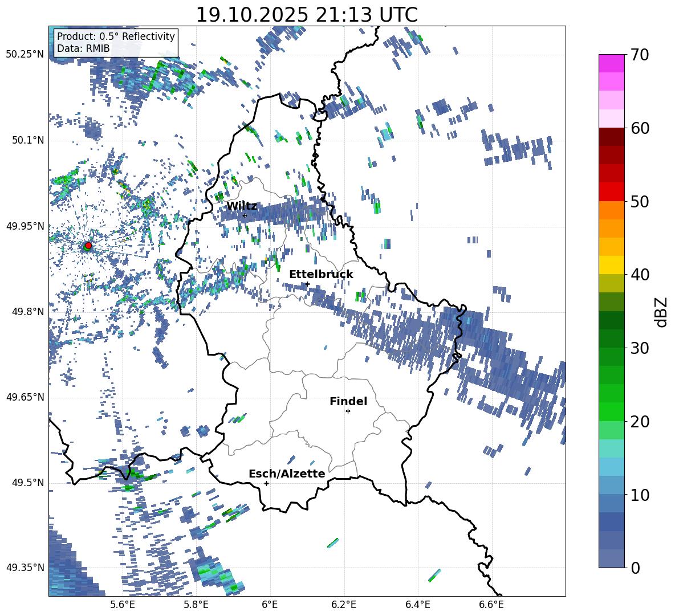
Task: Click the 60 value on colorbar
Action: tap(640, 128)
